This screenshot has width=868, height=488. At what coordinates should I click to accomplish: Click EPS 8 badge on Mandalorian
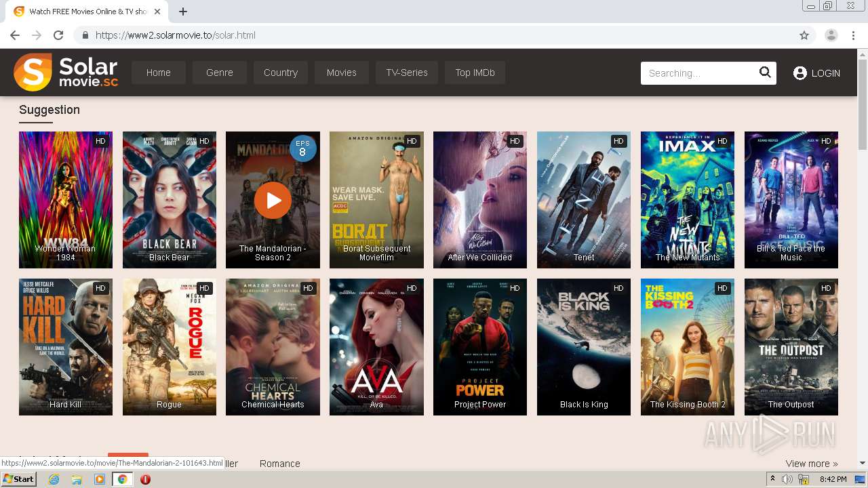click(302, 148)
